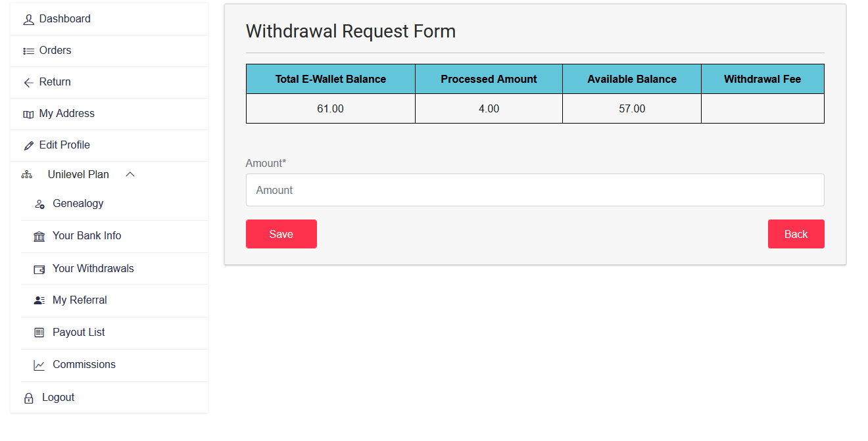
Task: Select the Unilevel Plan menu label
Action: coord(78,175)
